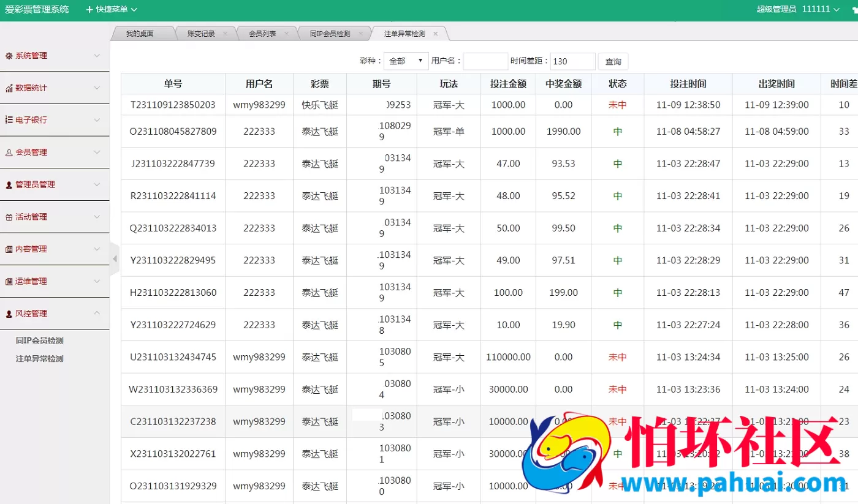The width and height of the screenshot is (858, 504).
Task: Select order number W231103132336369
Action: point(173,389)
